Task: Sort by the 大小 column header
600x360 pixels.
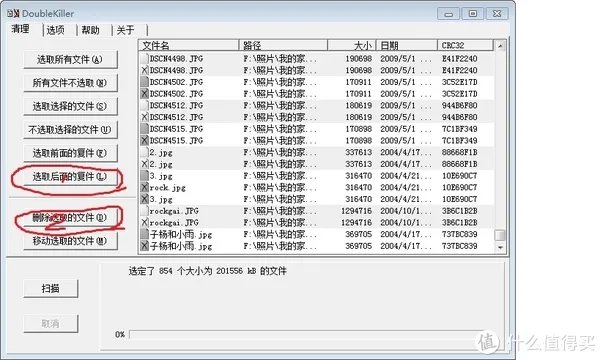Action: tap(352, 45)
